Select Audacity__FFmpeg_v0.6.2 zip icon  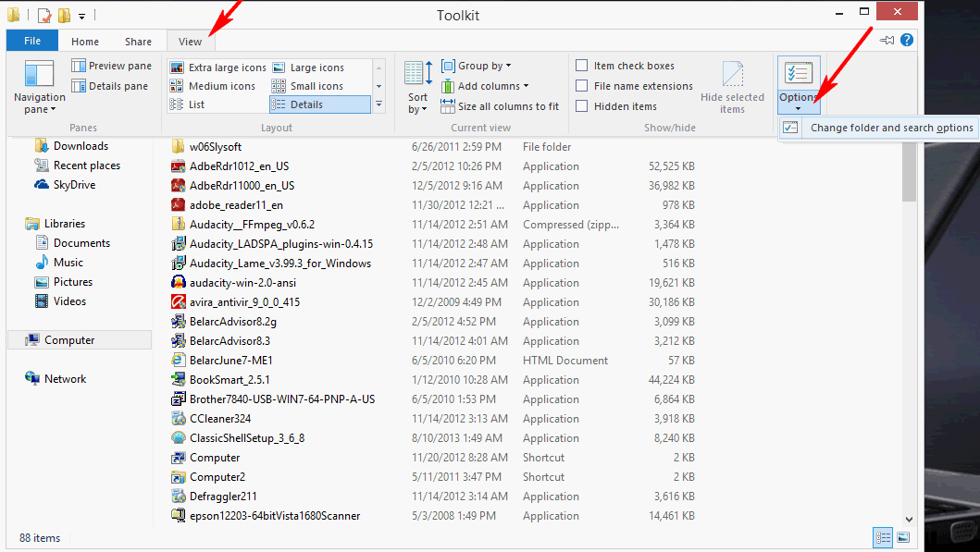click(x=178, y=224)
